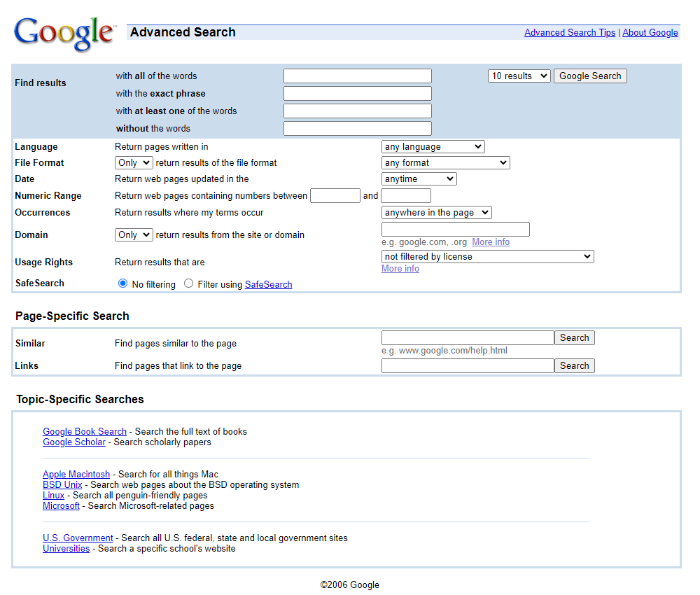Focus the Similar page URL field
This screenshot has width=700, height=595.
click(x=468, y=338)
